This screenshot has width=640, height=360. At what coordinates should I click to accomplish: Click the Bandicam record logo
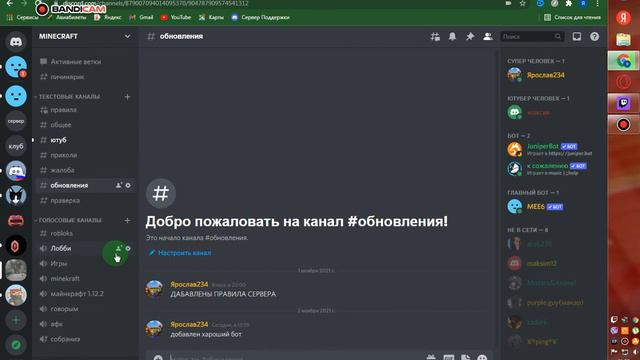[x=42, y=9]
